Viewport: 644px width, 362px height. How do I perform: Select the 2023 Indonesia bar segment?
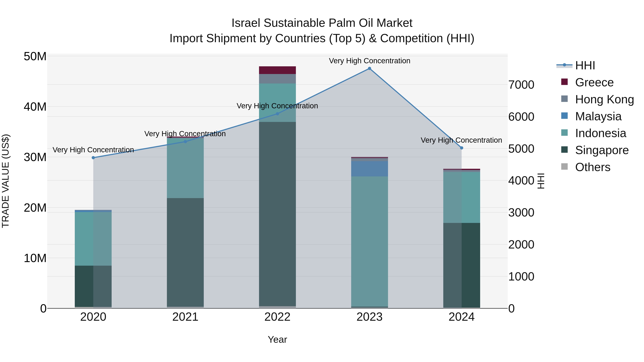370,242
